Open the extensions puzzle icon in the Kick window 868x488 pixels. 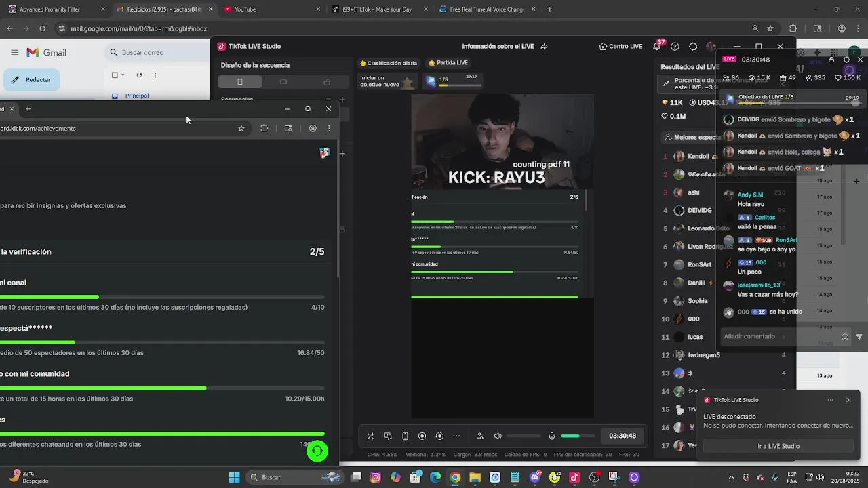264,128
